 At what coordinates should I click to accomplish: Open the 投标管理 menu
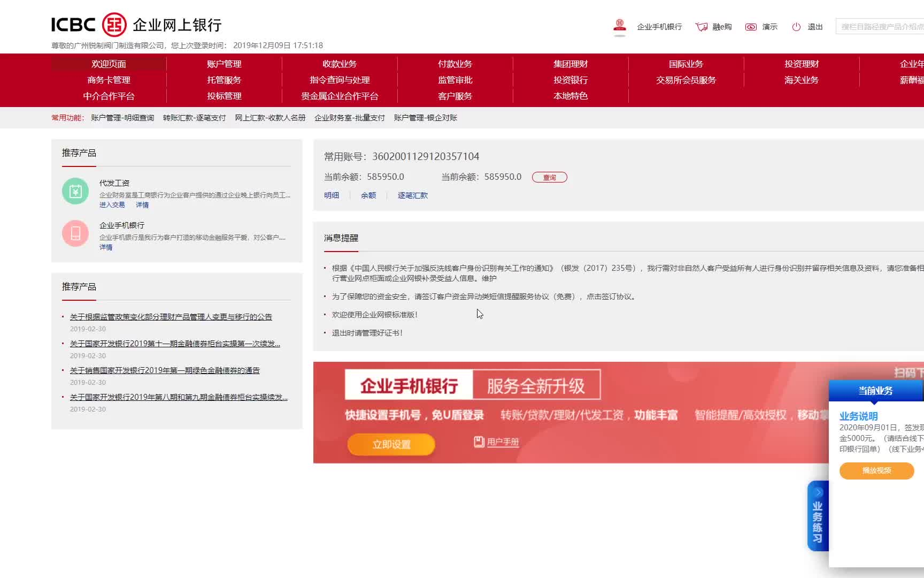pyautogui.click(x=224, y=96)
